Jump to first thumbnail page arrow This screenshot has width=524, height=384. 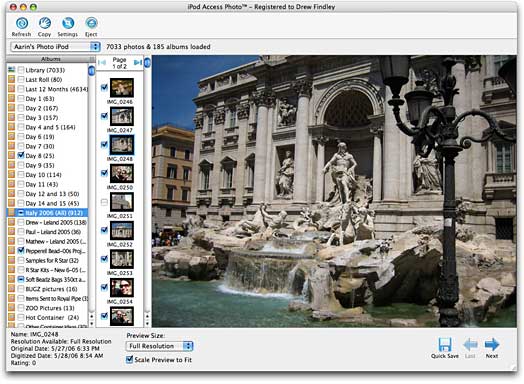click(103, 62)
